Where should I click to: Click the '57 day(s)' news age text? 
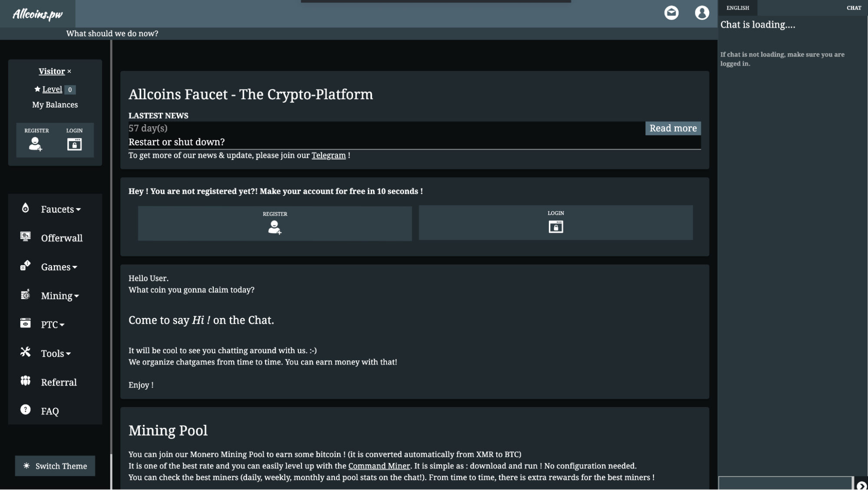pos(148,128)
